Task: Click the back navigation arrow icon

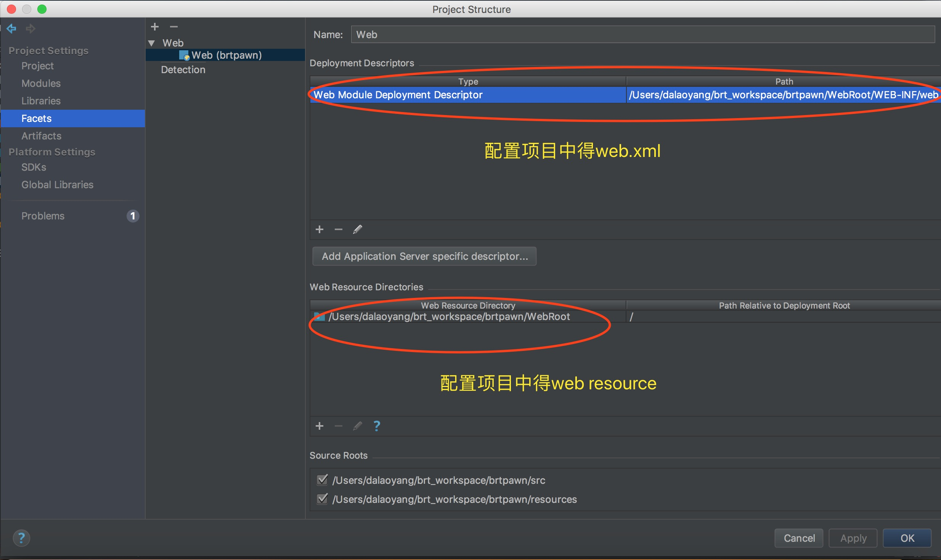Action: [11, 28]
